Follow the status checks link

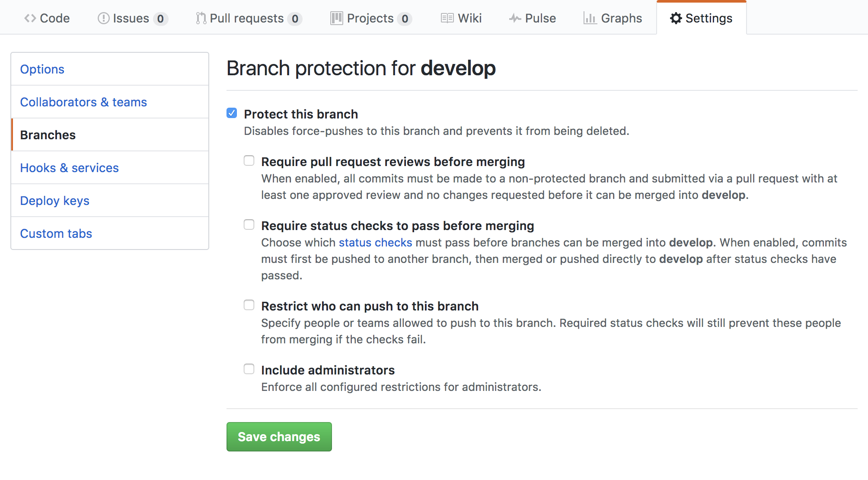pos(375,243)
